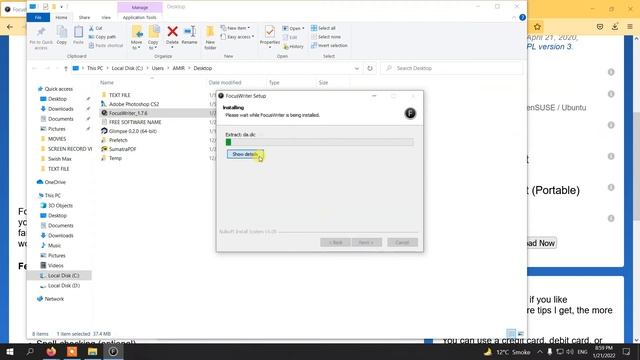Screen dimensions: 640x360
Task: Click File Explorer icon in taskbar
Action: coord(93,351)
